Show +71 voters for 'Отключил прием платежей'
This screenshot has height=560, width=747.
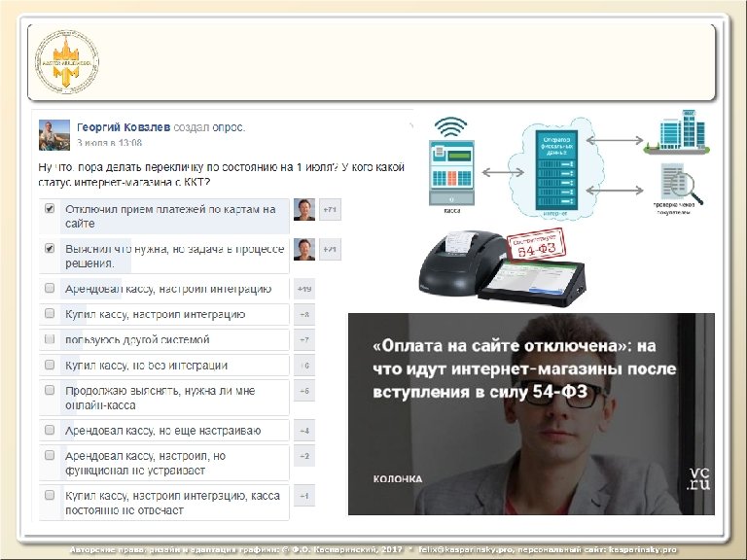pos(330,210)
